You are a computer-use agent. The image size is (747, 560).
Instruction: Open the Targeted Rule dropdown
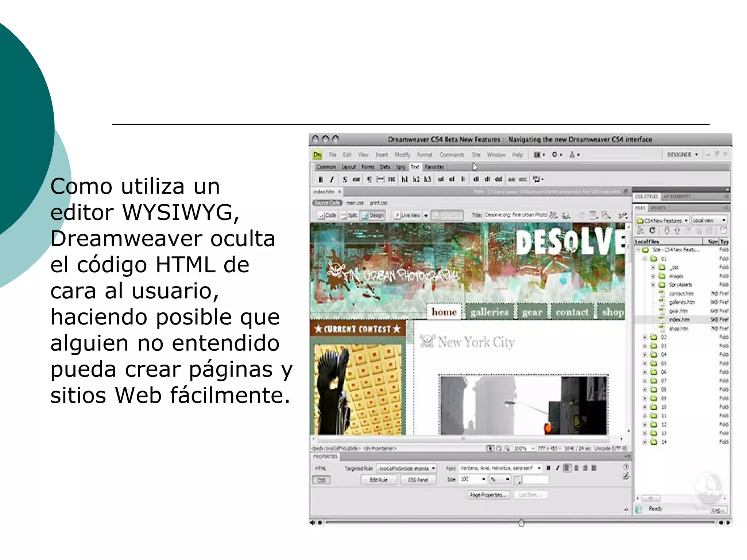[407, 468]
